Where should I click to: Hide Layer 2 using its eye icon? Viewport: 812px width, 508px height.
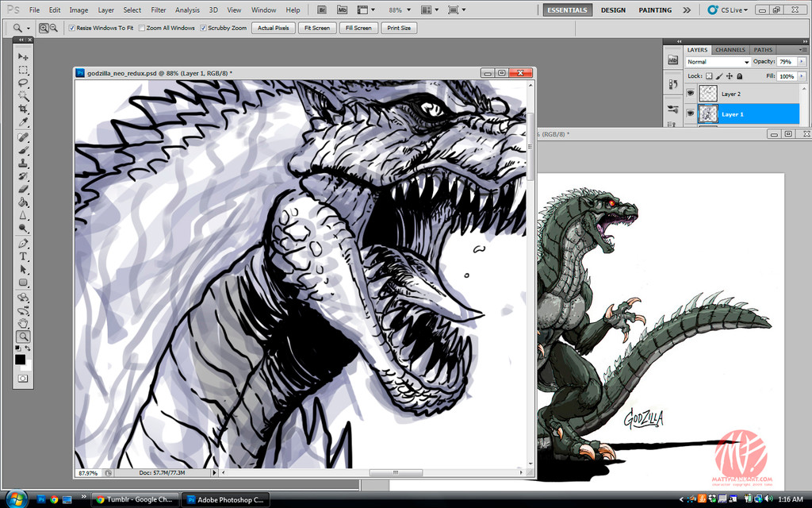tap(691, 94)
